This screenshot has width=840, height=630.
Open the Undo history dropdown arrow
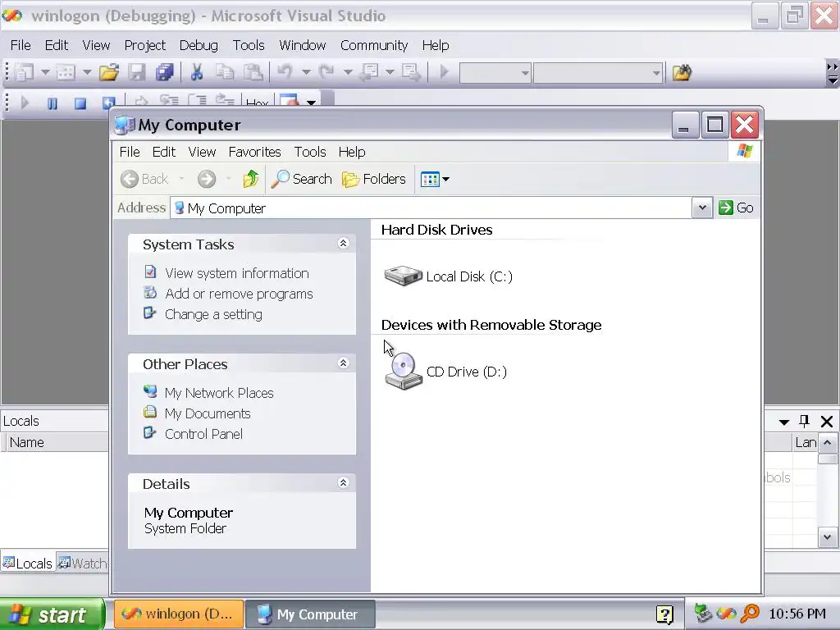coord(306,72)
